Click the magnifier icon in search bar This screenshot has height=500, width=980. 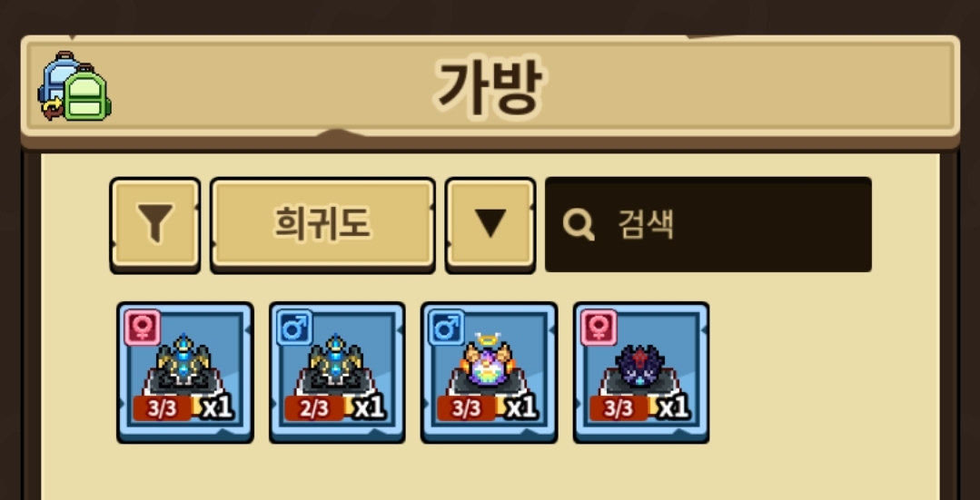578,224
